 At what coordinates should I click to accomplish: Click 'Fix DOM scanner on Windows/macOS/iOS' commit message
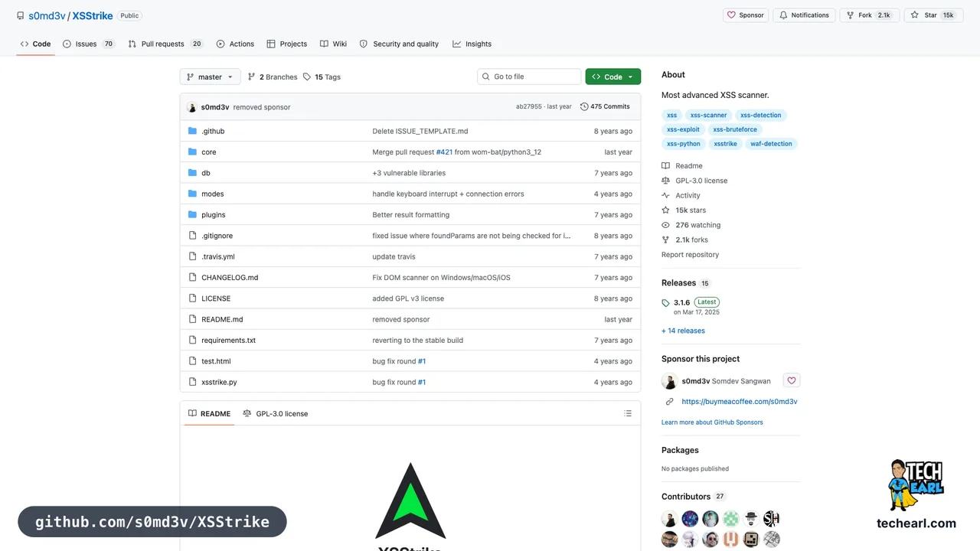click(441, 278)
